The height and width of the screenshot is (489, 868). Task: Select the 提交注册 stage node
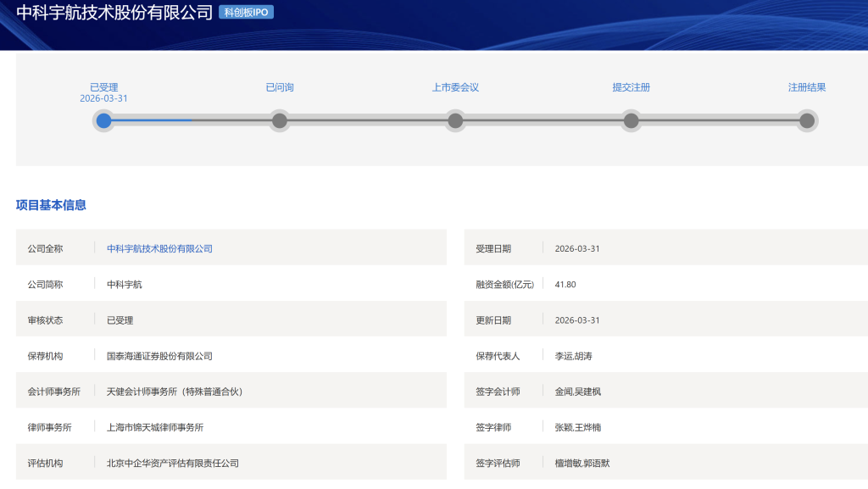(x=632, y=121)
